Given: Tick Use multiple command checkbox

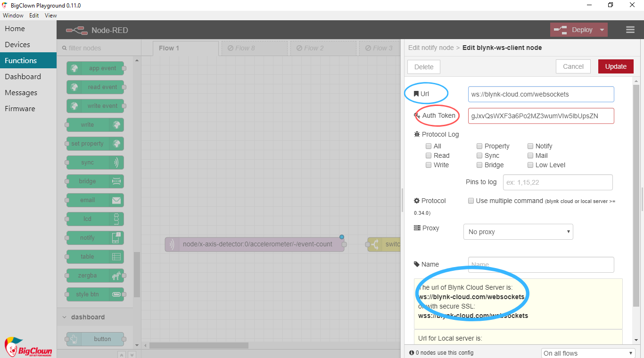Looking at the screenshot, I should tap(471, 201).
